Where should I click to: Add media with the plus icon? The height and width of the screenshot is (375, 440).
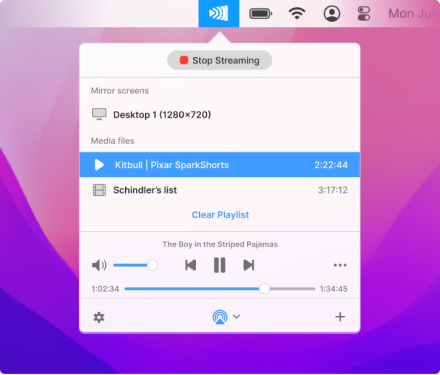click(340, 317)
